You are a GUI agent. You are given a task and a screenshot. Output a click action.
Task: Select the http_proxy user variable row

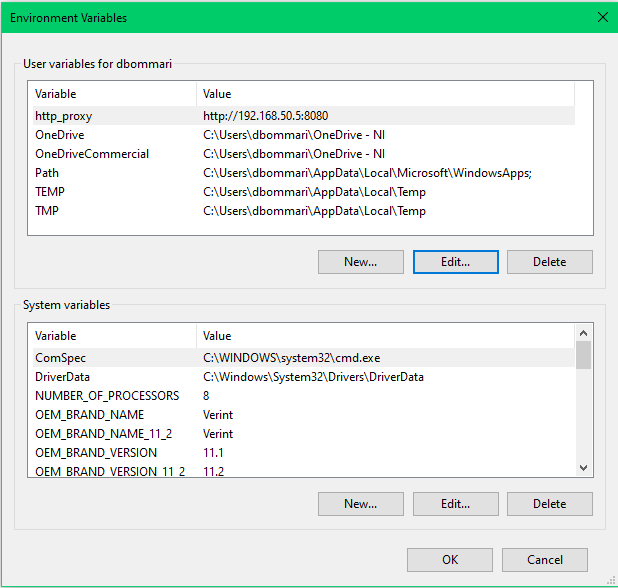[303, 116]
